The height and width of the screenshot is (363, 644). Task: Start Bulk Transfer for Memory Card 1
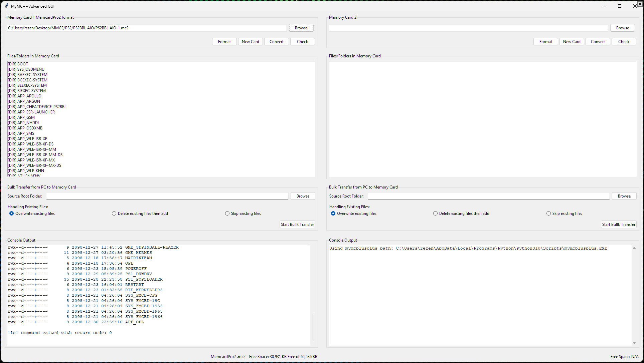[x=297, y=225]
